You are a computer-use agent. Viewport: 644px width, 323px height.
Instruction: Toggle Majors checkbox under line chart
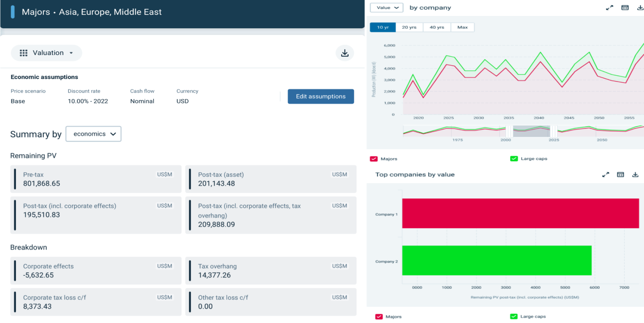point(374,159)
